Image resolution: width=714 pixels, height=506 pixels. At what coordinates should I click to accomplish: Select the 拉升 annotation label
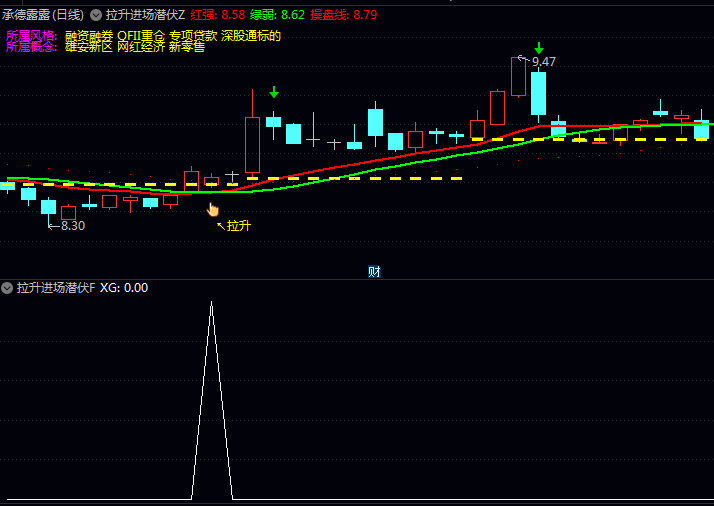click(238, 226)
